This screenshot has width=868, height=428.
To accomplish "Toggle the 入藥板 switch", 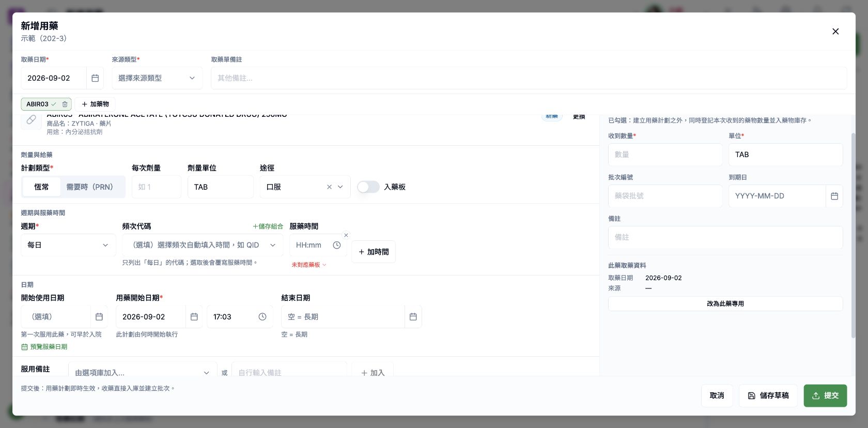I will click(x=368, y=187).
